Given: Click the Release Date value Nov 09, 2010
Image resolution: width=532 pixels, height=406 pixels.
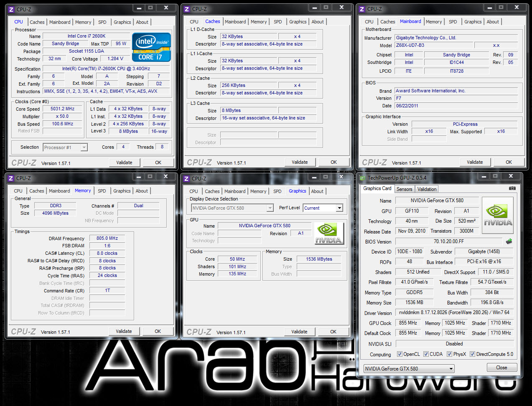Looking at the screenshot, I should (412, 231).
